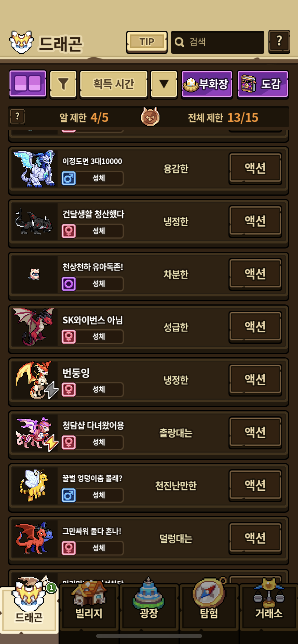Select the purple neutral gender badge of 천상천하 유아독존
Viewport: 298px width, 644px height.
pos(69,284)
